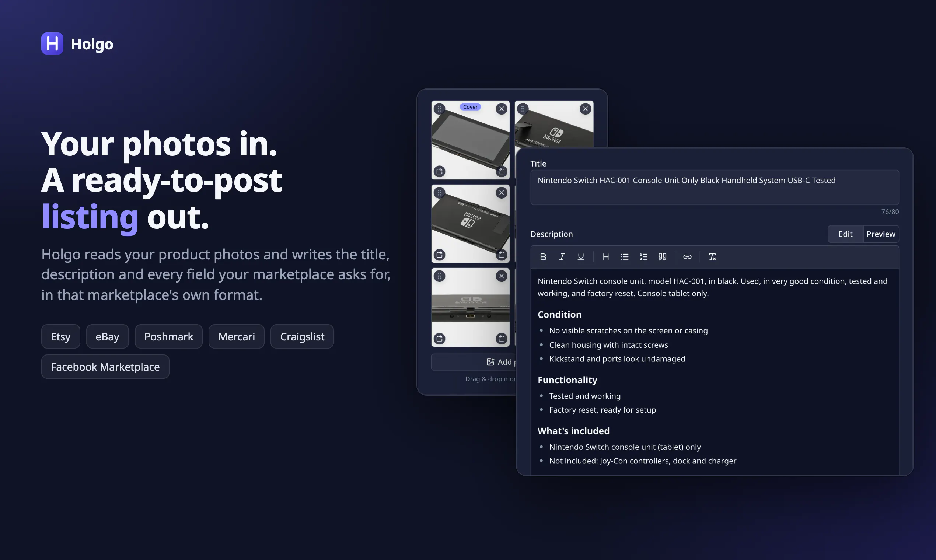This screenshot has height=560, width=936.
Task: Switch to the Edit tab
Action: coord(845,234)
